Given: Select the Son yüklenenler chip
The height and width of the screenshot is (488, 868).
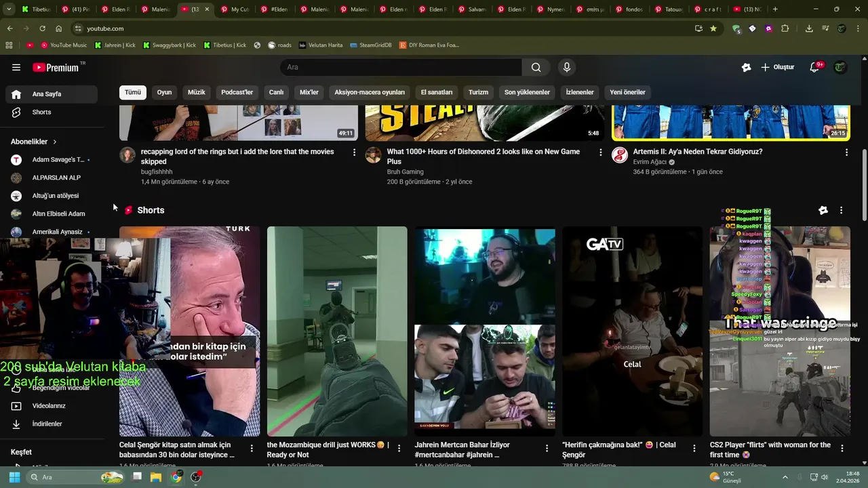Looking at the screenshot, I should pos(527,92).
